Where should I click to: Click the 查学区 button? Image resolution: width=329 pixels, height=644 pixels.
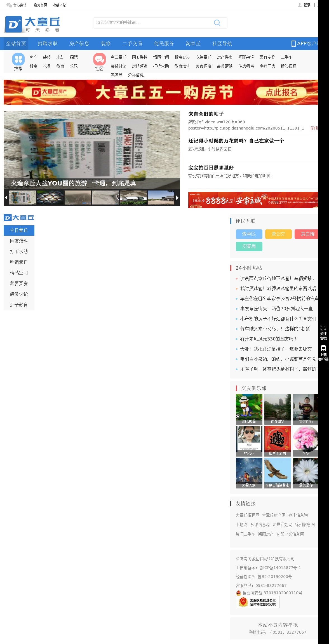click(249, 234)
